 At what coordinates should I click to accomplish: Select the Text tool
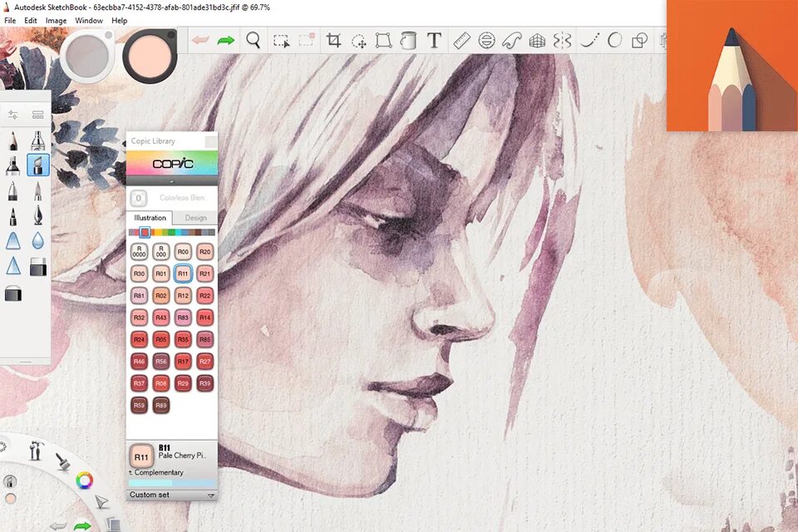pos(434,40)
